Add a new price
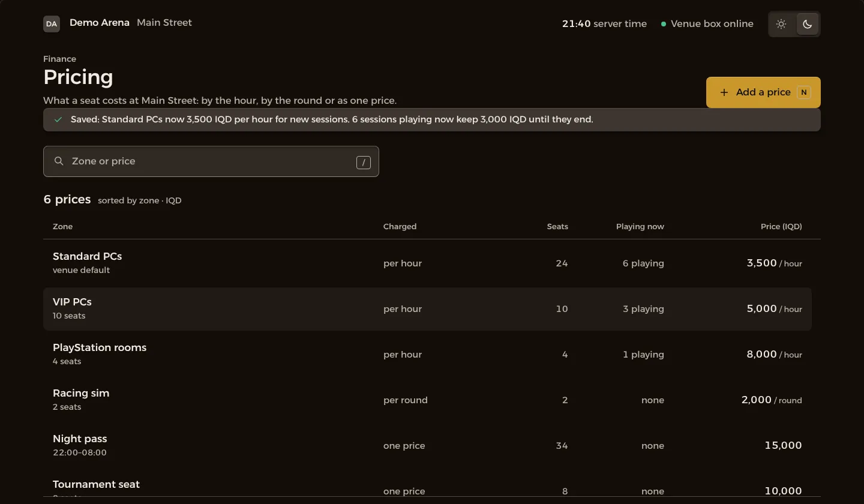The width and height of the screenshot is (864, 504). tap(763, 92)
